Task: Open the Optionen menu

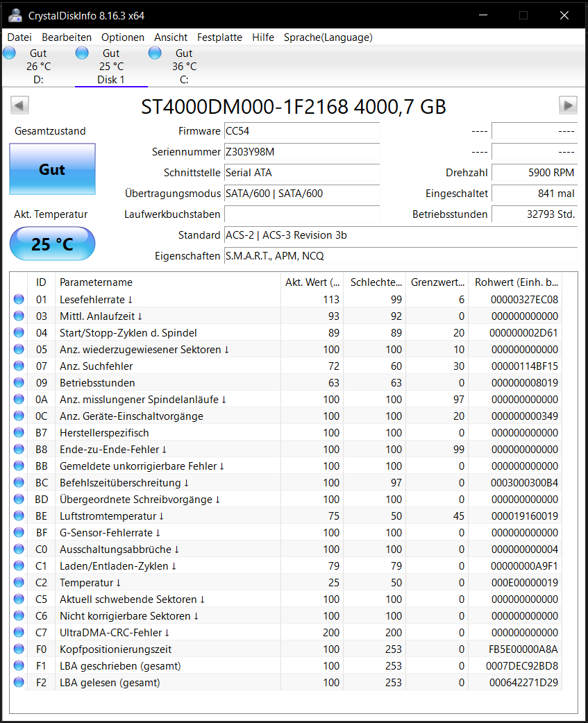Action: (x=123, y=37)
